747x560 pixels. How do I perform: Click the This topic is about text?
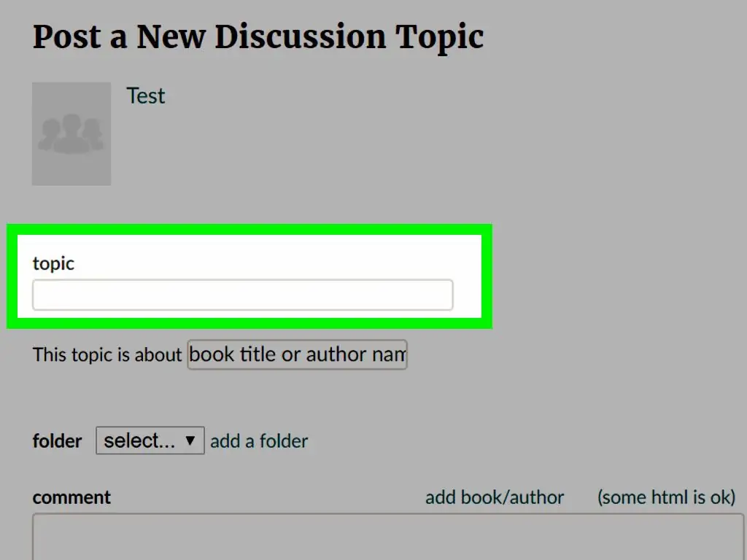pyautogui.click(x=107, y=355)
